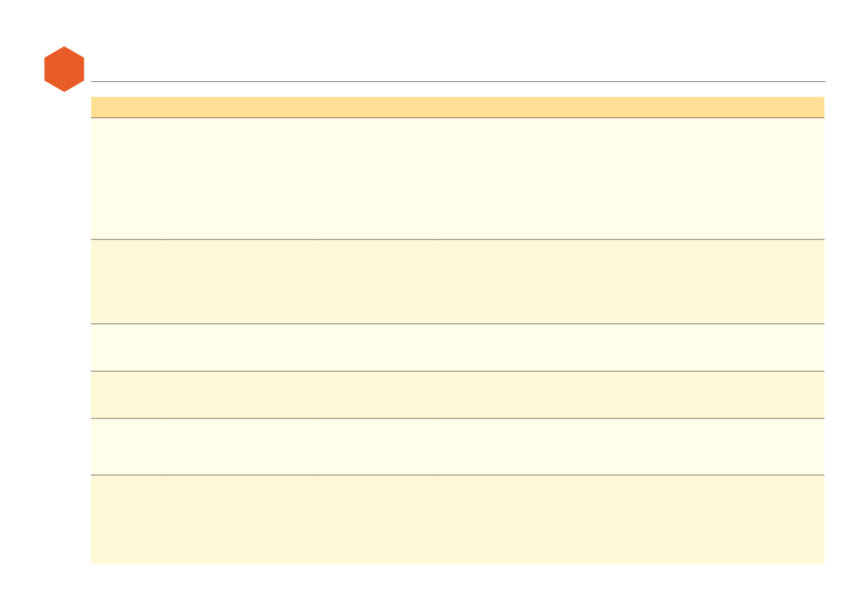Select first-column cell of the third body row
868x614 pixels.
129,348
